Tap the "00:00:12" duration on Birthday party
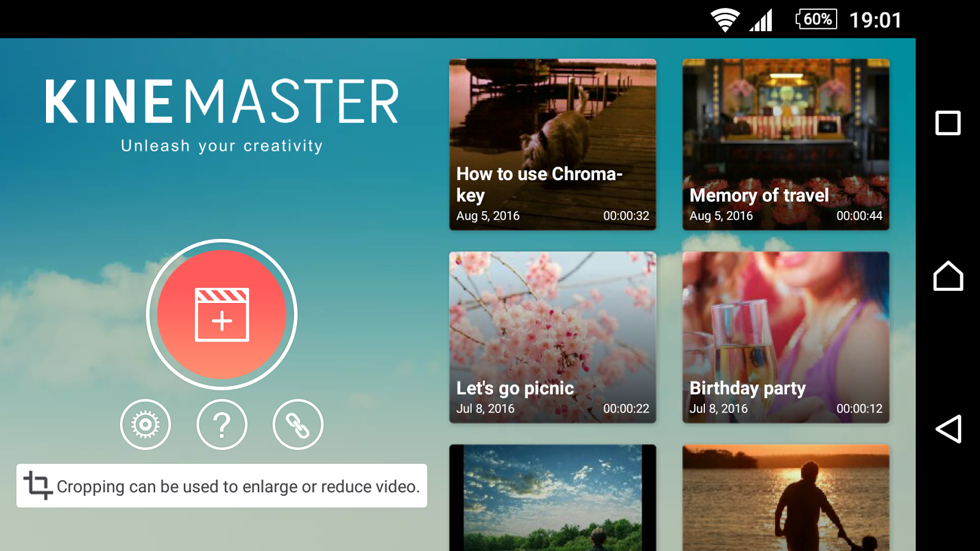 point(859,408)
